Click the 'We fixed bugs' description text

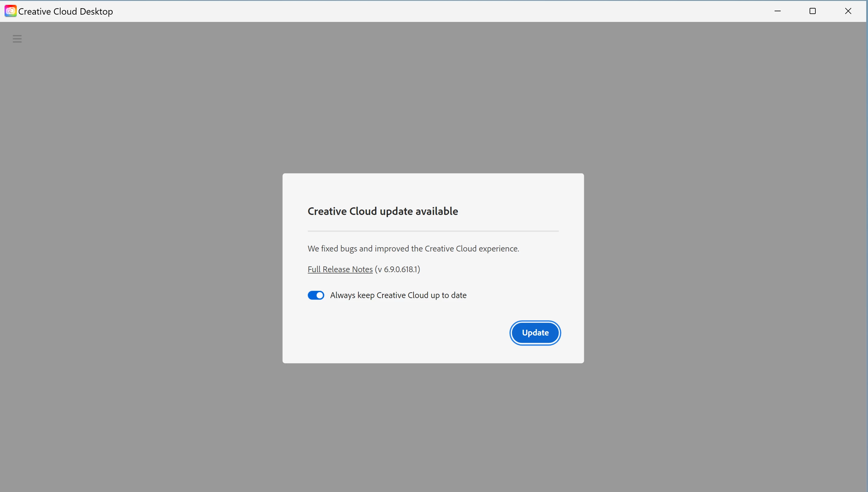click(413, 249)
